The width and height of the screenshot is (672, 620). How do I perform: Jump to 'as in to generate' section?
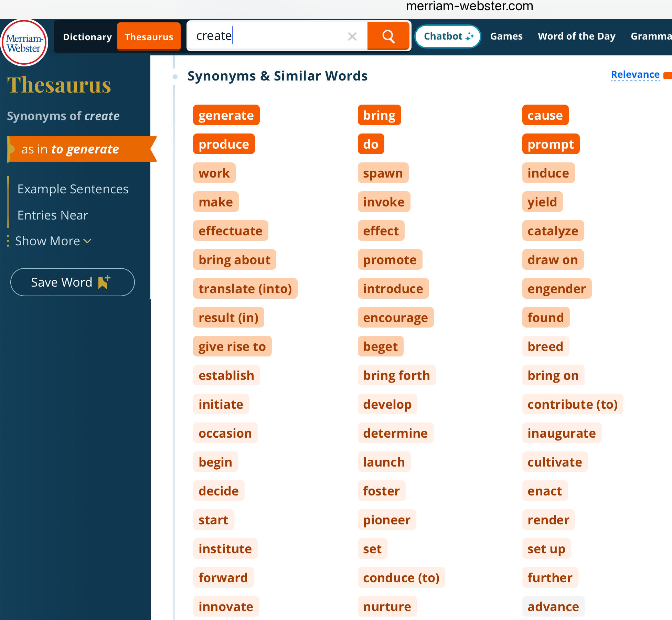tap(82, 149)
